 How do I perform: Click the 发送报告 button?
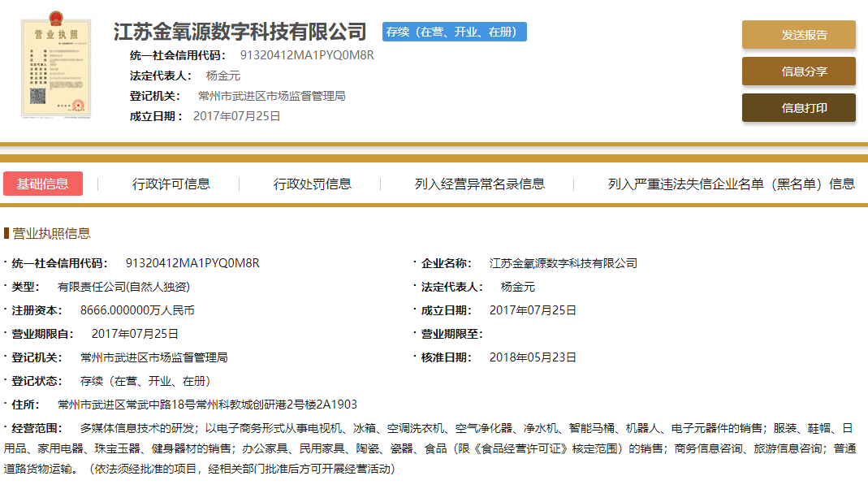[x=798, y=35]
